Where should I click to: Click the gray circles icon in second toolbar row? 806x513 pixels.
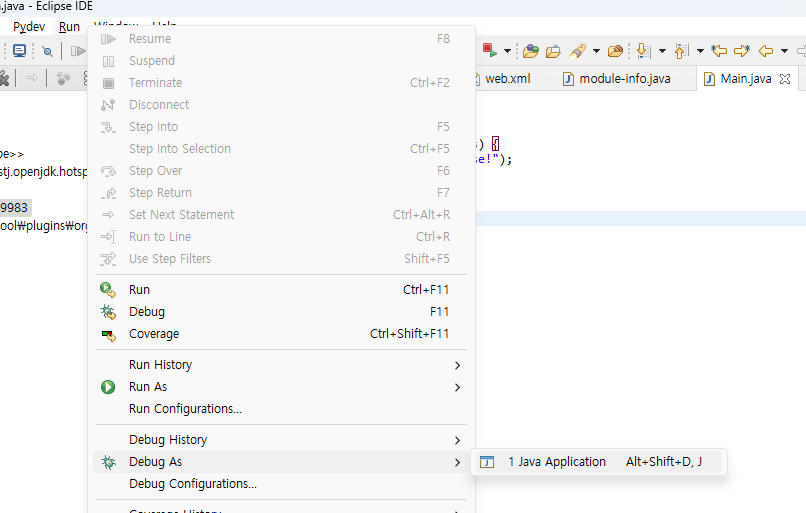coord(63,78)
